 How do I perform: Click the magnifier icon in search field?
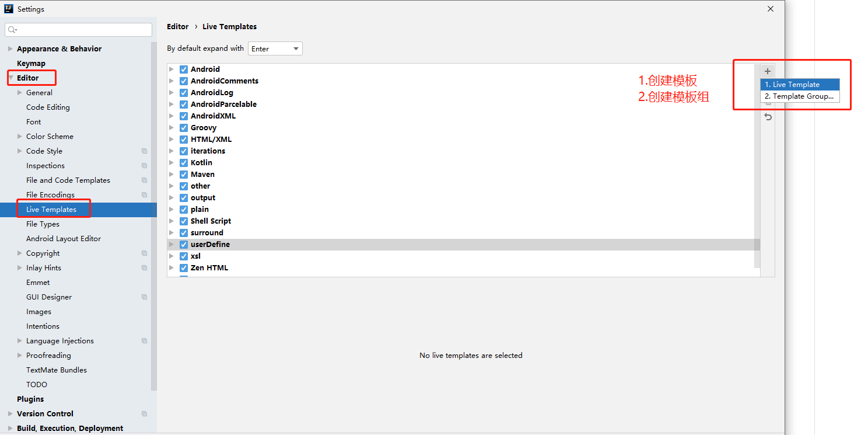[x=12, y=30]
